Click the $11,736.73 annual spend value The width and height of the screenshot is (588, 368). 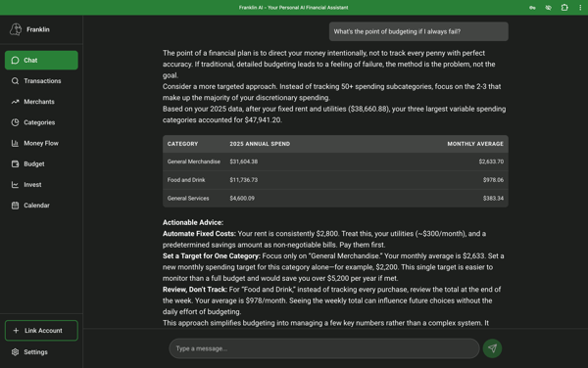click(x=244, y=180)
